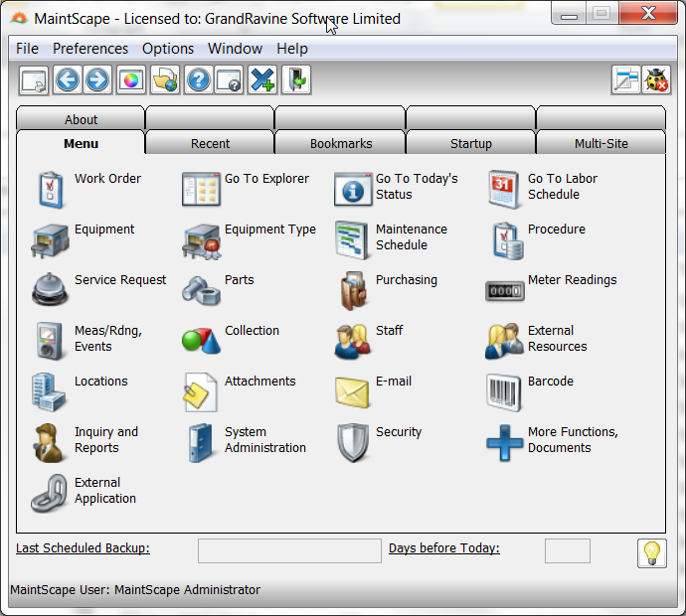This screenshot has height=616, width=686.
Task: Click the print window toolbar icon
Action: pos(34,80)
